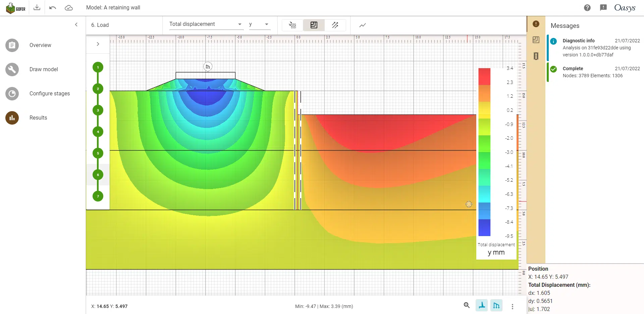
Task: Open the feedback message icon
Action: pyautogui.click(x=603, y=8)
